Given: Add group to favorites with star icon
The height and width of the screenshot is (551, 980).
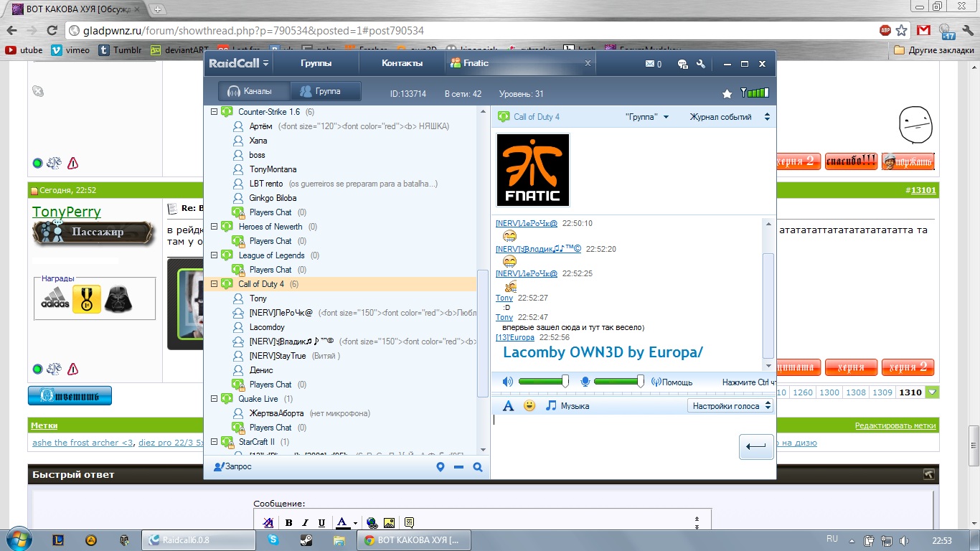Looking at the screenshot, I should pos(727,94).
